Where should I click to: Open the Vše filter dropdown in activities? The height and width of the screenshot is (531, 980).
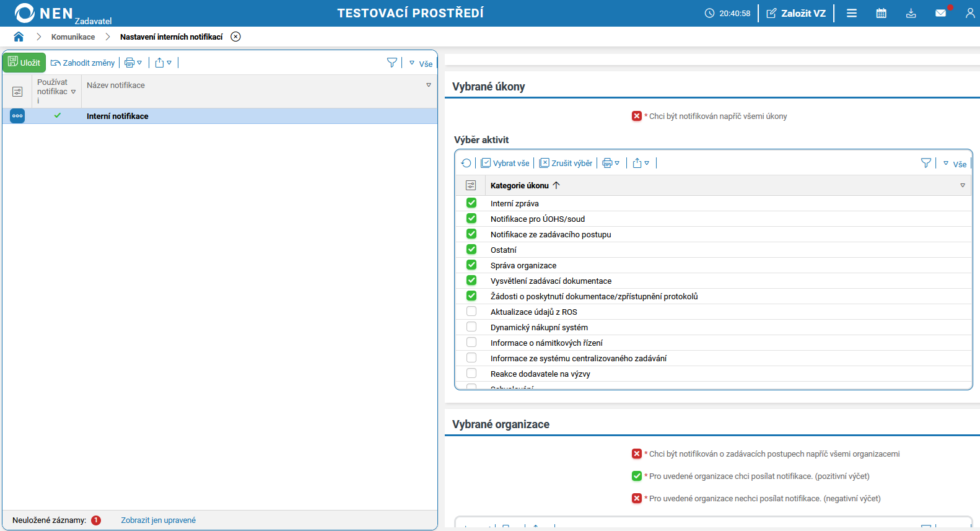[955, 164]
